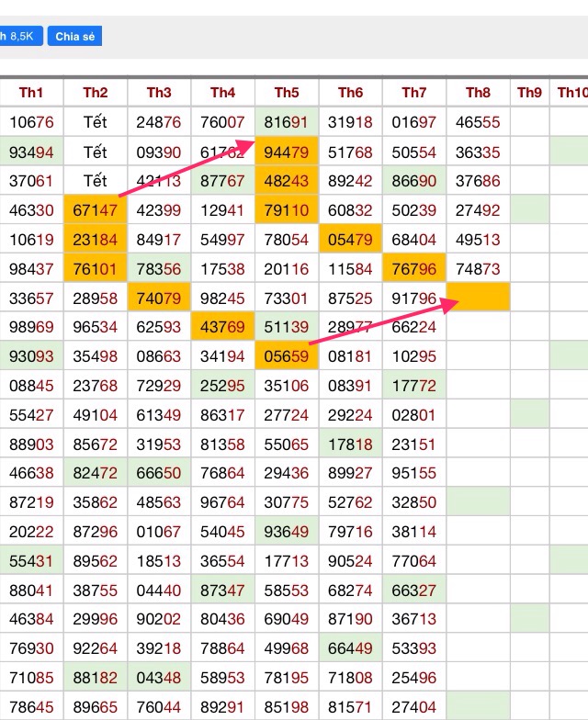The width and height of the screenshot is (588, 720).
Task: Click the Chia sẻ share button
Action: tap(74, 36)
